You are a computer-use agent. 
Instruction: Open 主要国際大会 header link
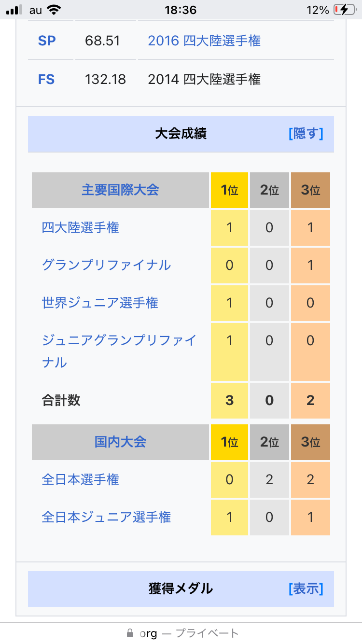120,190
